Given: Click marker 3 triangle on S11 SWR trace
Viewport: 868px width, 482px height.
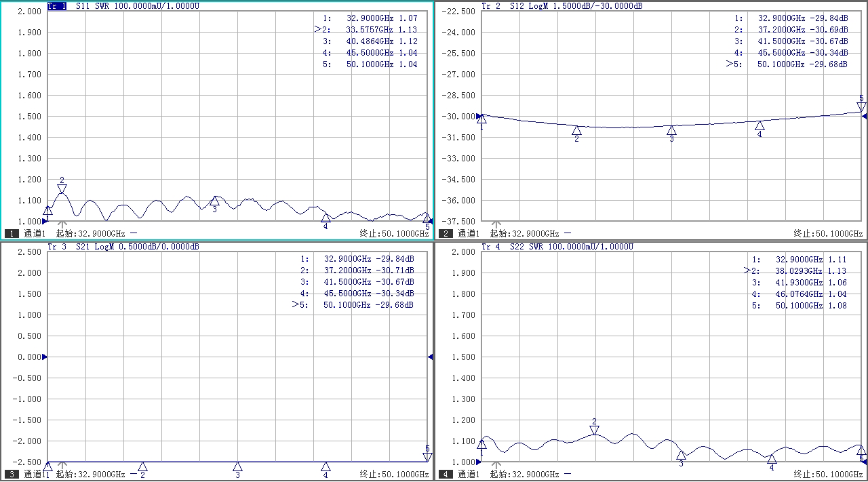Looking at the screenshot, I should tap(214, 201).
